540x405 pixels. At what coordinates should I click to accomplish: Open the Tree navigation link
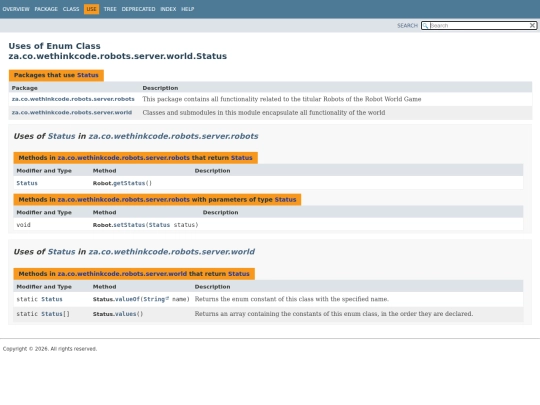[x=110, y=9]
